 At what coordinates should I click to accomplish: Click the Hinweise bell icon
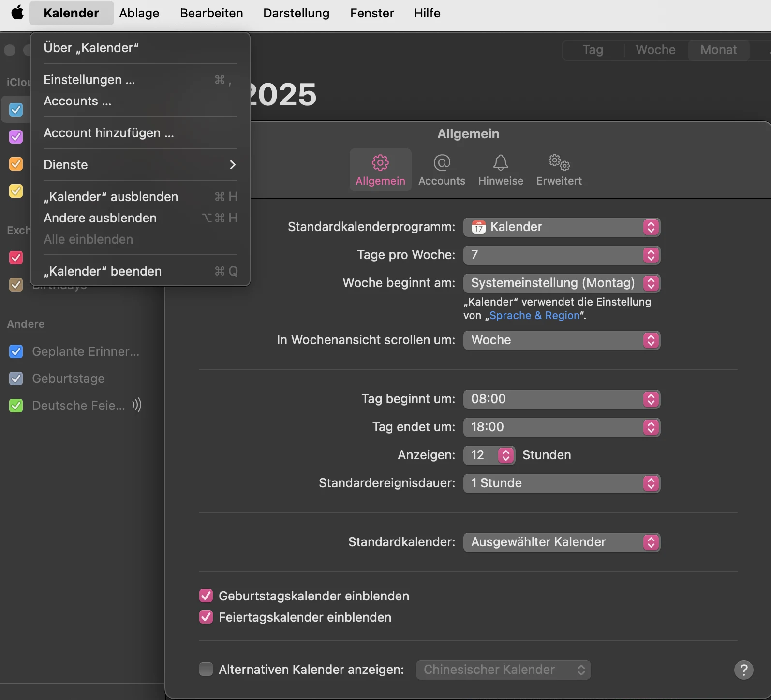tap(501, 163)
